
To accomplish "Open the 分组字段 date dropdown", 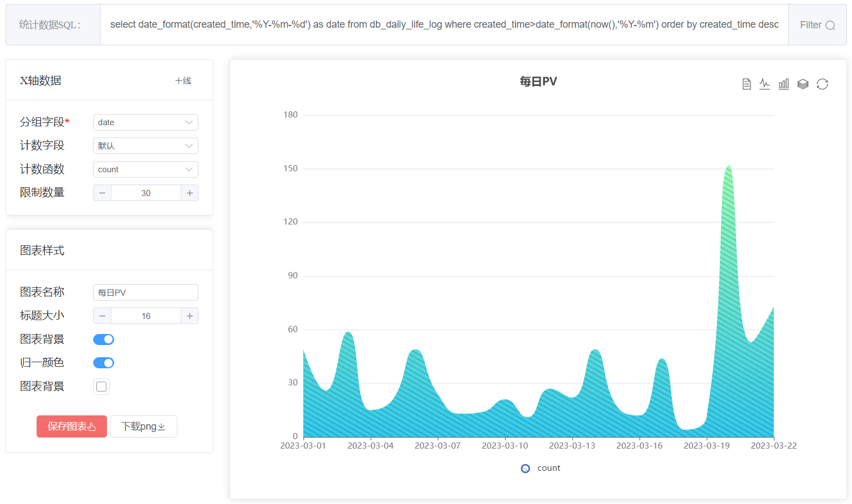I will (x=146, y=122).
